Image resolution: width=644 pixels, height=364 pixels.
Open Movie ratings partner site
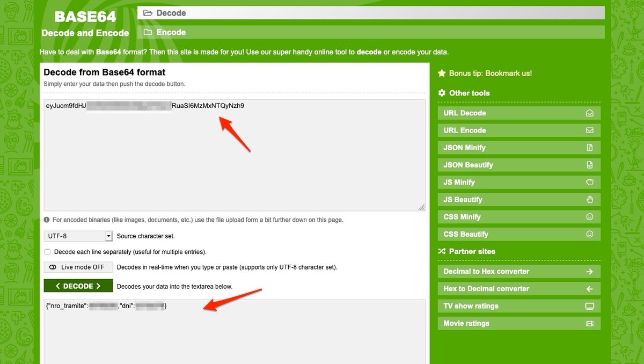tap(519, 323)
